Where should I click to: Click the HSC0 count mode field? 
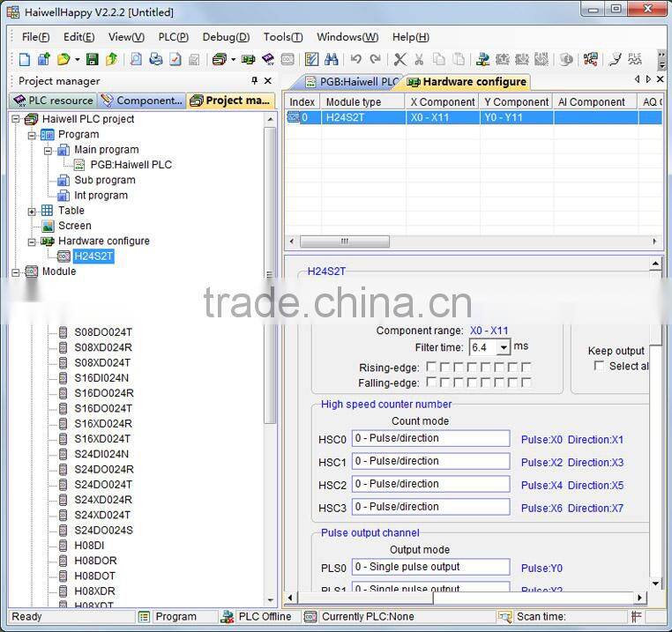pos(430,439)
